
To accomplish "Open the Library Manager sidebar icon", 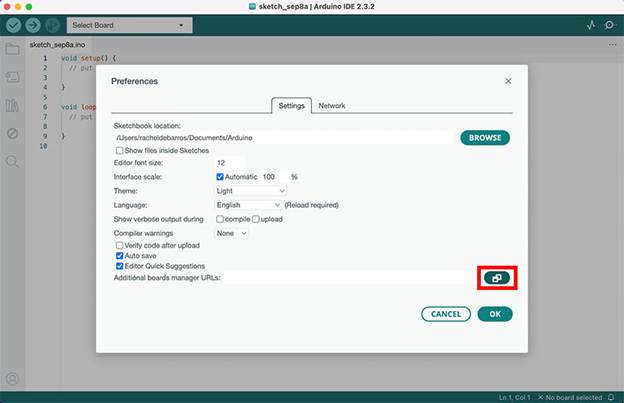I will pyautogui.click(x=13, y=105).
